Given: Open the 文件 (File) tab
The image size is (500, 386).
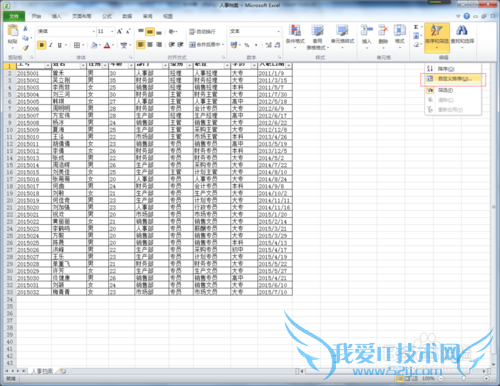Looking at the screenshot, I should 14,16.
